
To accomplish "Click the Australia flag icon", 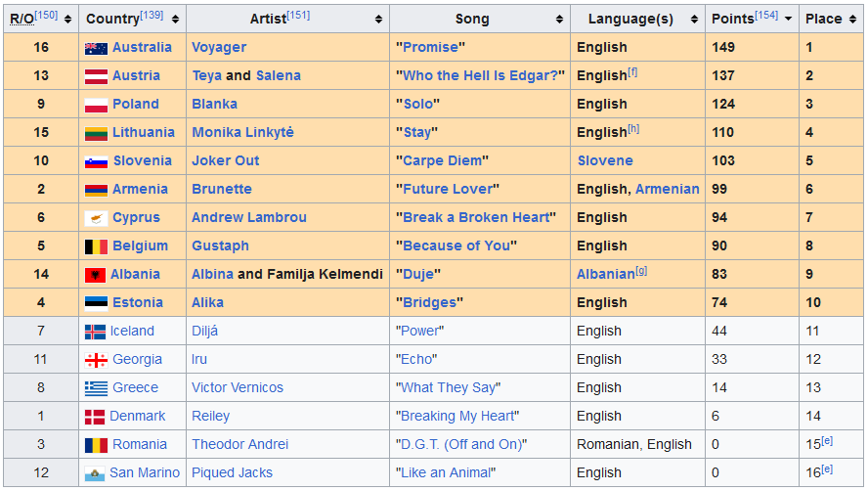I will click(96, 48).
